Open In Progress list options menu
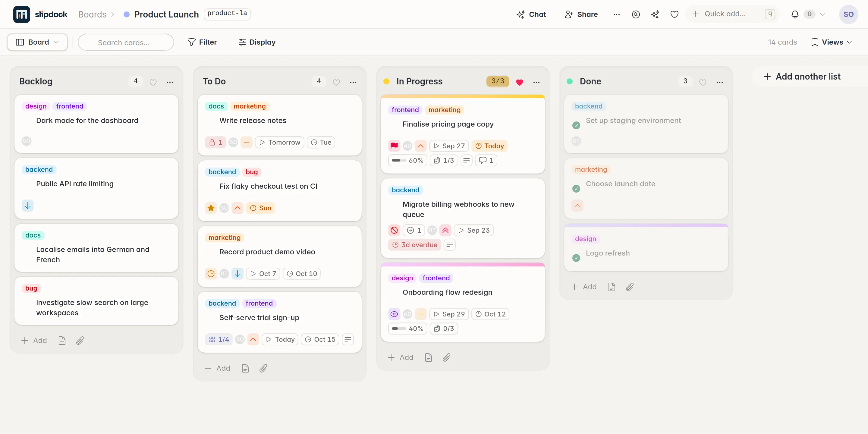Image resolution: width=868 pixels, height=434 pixels. pos(536,82)
